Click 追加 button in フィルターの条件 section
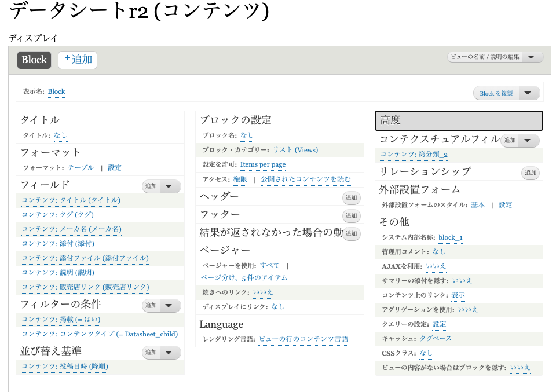The height and width of the screenshot is (392, 556). pyautogui.click(x=151, y=305)
